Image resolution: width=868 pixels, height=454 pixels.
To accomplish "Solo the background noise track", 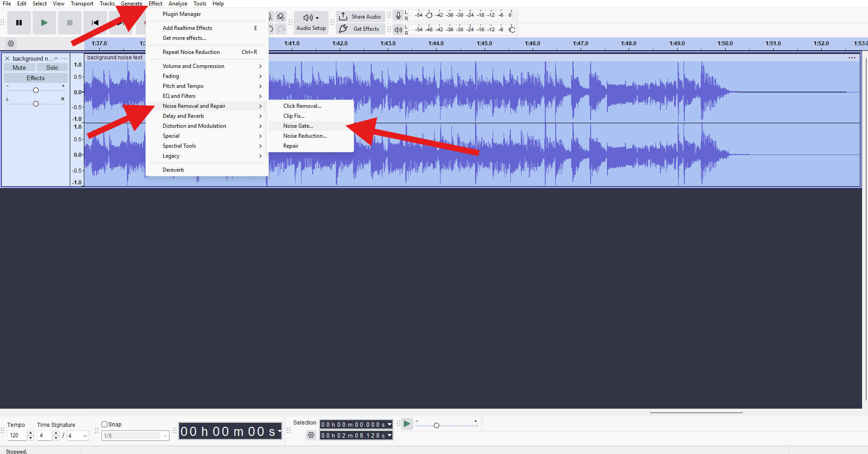I will coord(52,67).
